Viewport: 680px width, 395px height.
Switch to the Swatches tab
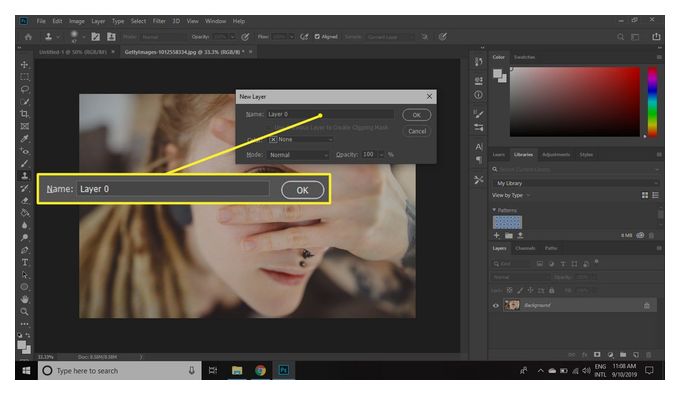coord(524,57)
